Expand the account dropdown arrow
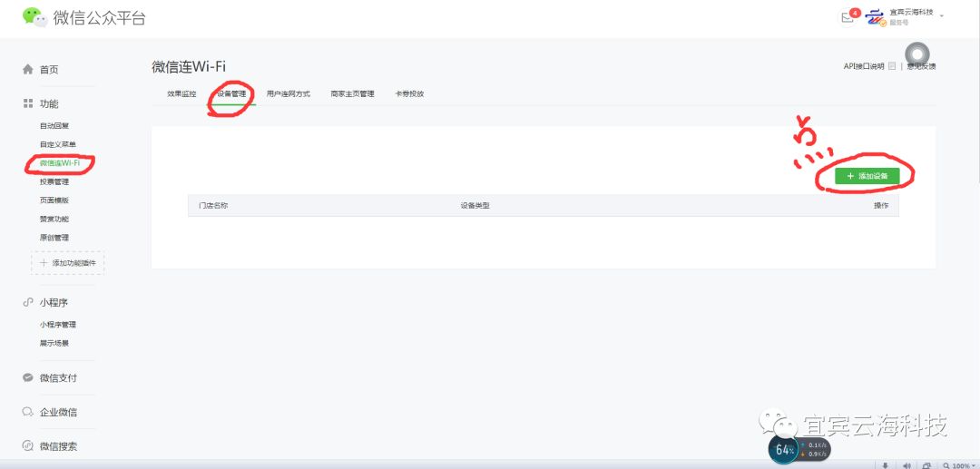 point(942,15)
